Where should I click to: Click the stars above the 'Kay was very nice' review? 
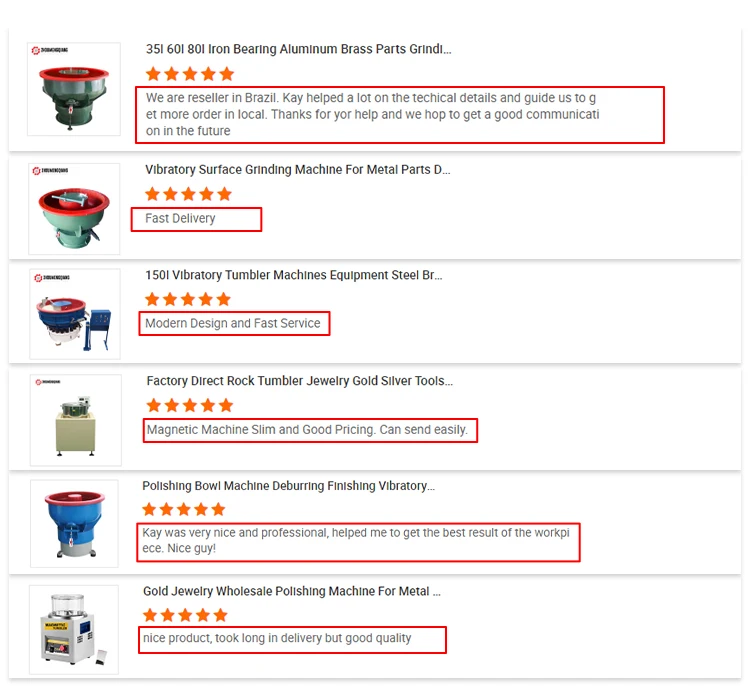(x=184, y=510)
